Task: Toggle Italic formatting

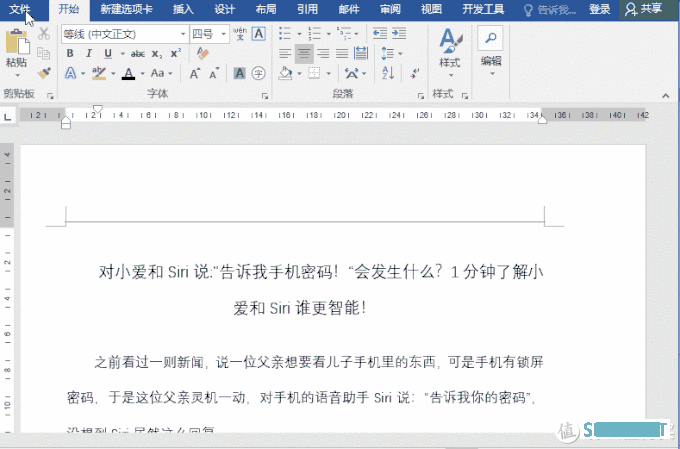Action: (89, 53)
